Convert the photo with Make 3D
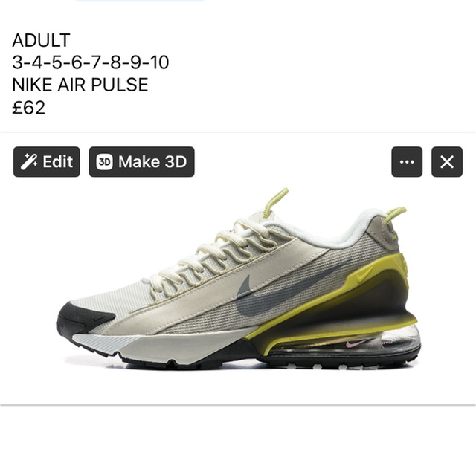Image resolution: width=476 pixels, height=466 pixels. click(x=142, y=162)
